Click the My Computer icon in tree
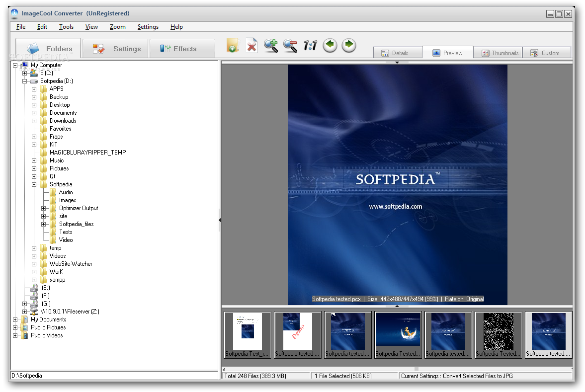Screen dimensions: 585x392 coord(25,65)
